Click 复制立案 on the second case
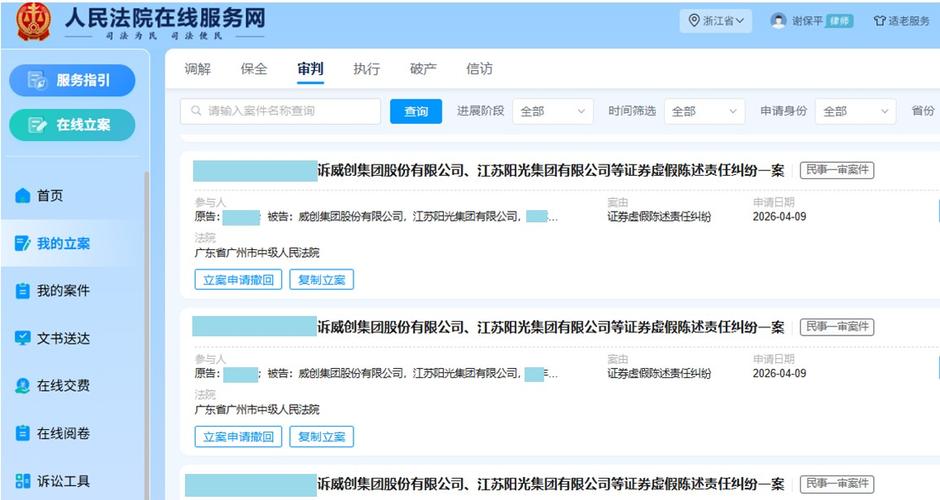This screenshot has height=500, width=940. 322,437
